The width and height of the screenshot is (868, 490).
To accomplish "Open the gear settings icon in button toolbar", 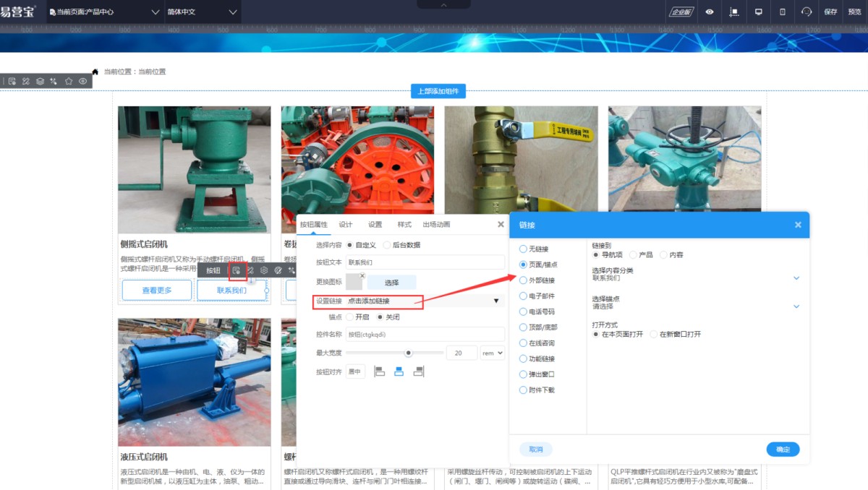I will (x=264, y=270).
